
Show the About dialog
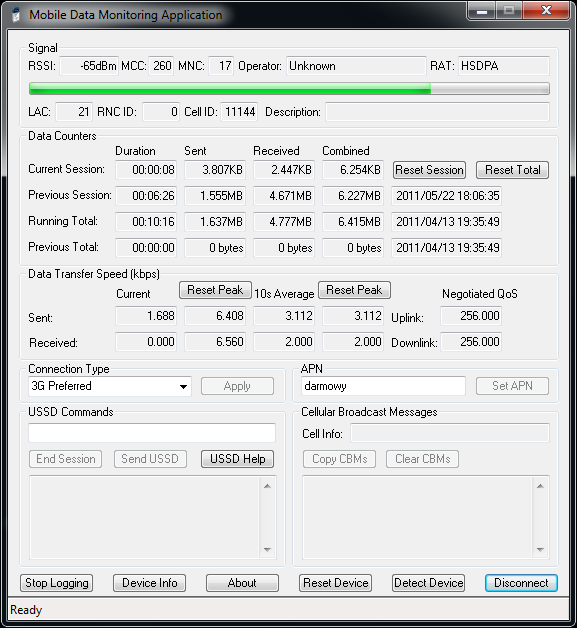242,583
